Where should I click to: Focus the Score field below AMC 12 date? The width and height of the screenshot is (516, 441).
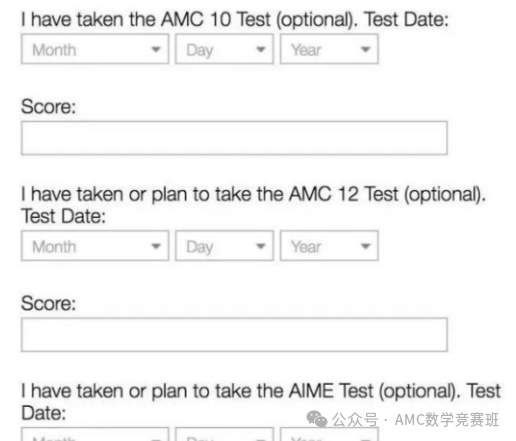click(x=234, y=335)
